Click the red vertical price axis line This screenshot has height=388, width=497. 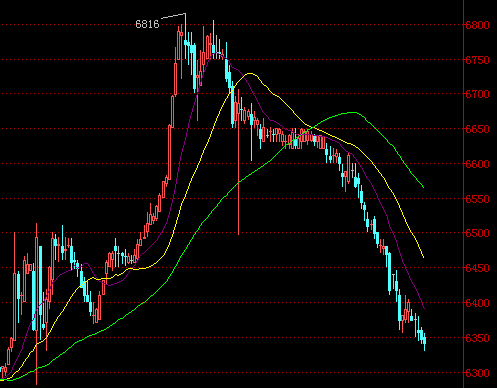click(463, 194)
